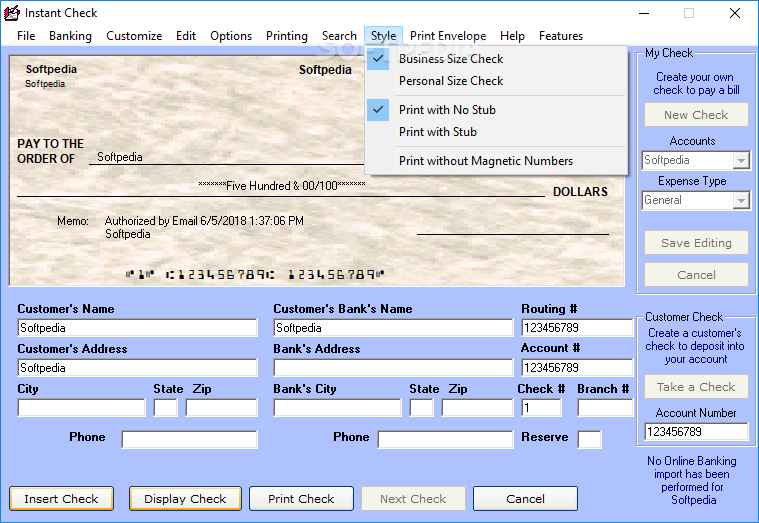Open the File menu
The width and height of the screenshot is (759, 523).
(x=26, y=36)
